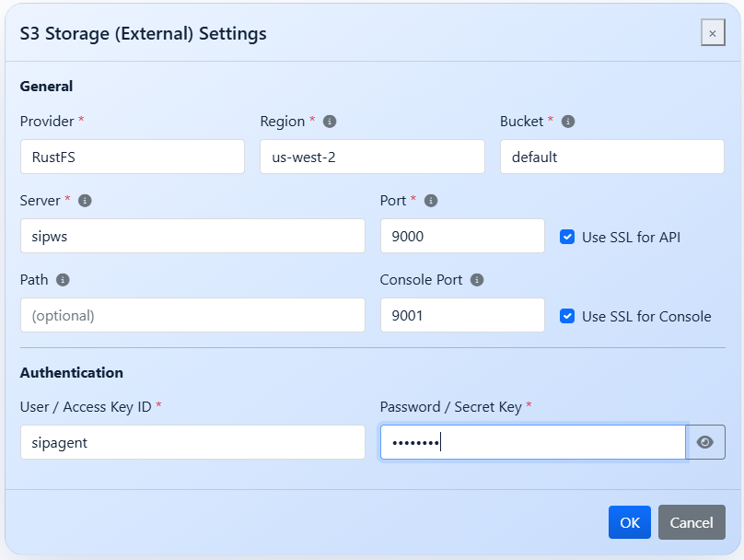Uncheck Use SSL for API
This screenshot has width=744, height=560.
coord(567,237)
